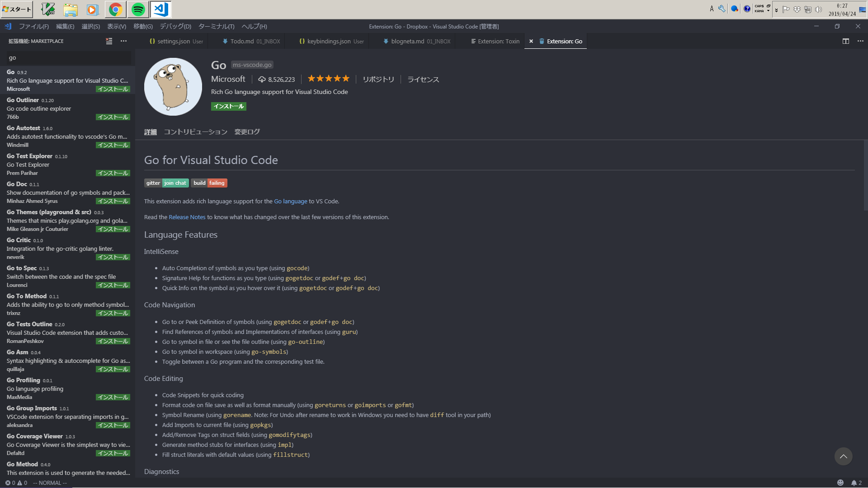Viewport: 868px width, 488px height.
Task: Switch to the 変更ログ tab
Action: 247,132
